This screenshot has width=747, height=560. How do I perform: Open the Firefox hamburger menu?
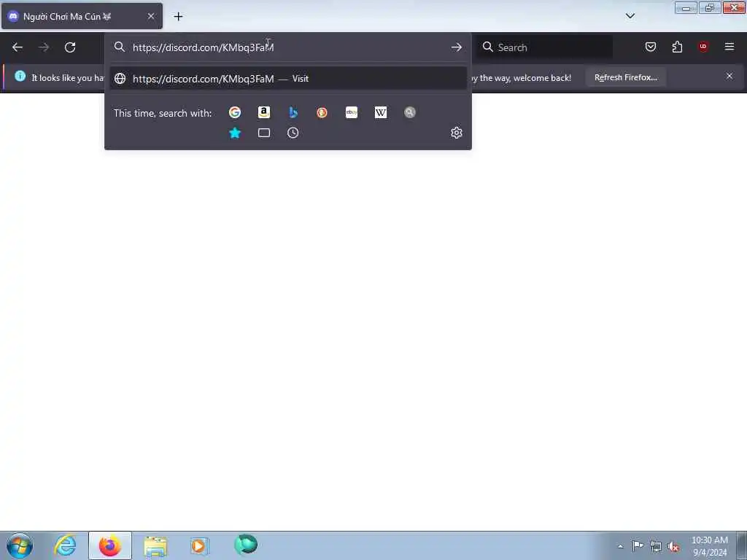click(729, 47)
